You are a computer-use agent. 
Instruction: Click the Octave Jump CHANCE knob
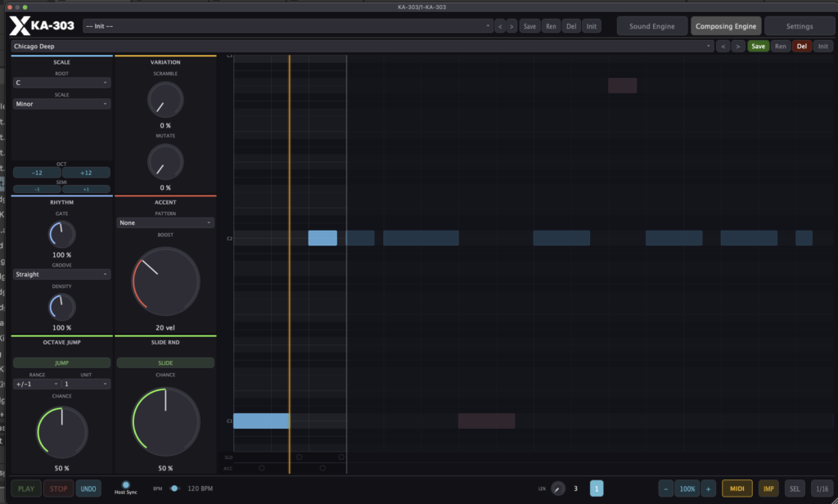point(62,432)
